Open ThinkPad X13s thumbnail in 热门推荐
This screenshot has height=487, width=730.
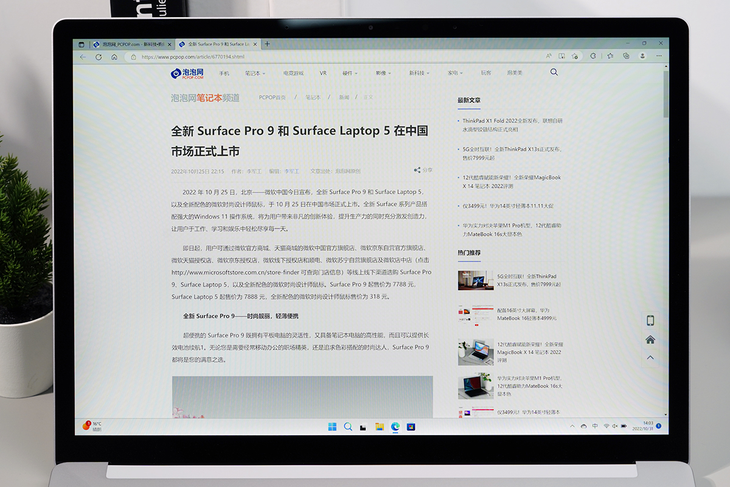click(475, 280)
